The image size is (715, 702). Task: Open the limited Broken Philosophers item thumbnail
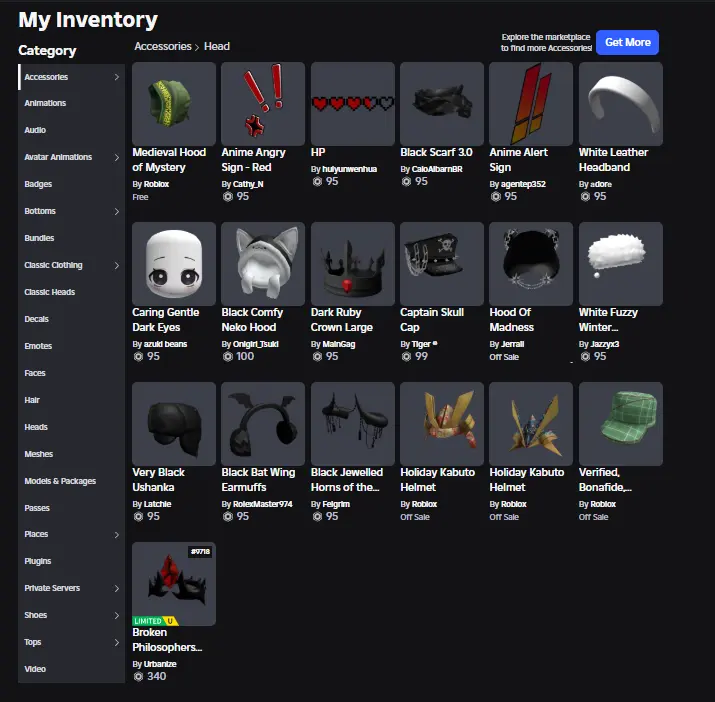pos(174,584)
